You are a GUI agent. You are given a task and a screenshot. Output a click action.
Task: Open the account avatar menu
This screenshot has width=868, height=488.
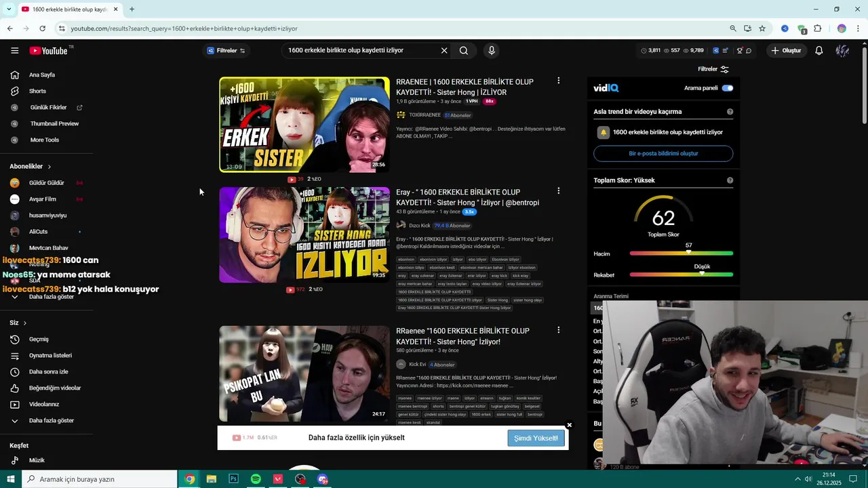pyautogui.click(x=843, y=51)
